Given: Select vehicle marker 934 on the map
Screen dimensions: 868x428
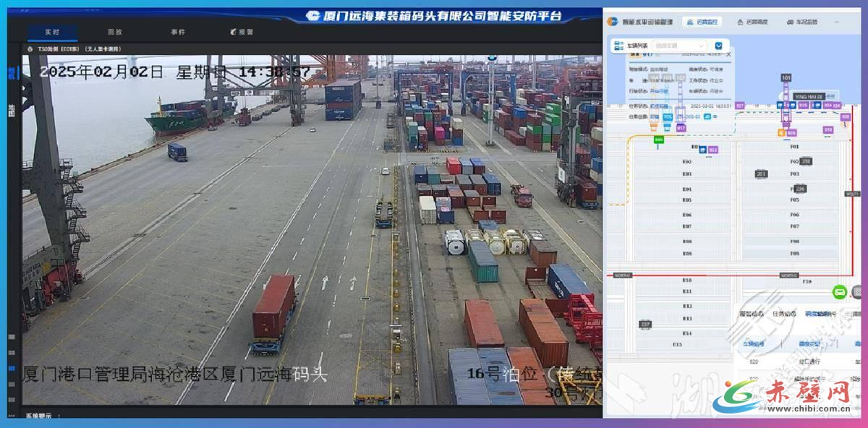Looking at the screenshot, I should click(x=827, y=106).
